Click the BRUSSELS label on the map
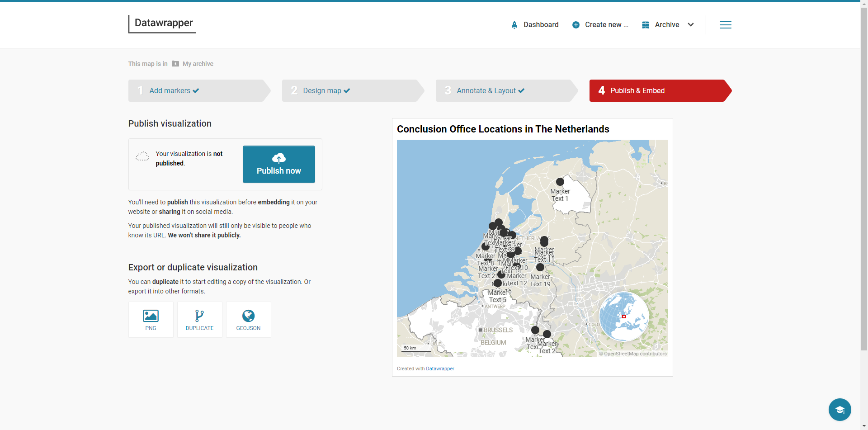The height and width of the screenshot is (430, 868). click(x=498, y=330)
